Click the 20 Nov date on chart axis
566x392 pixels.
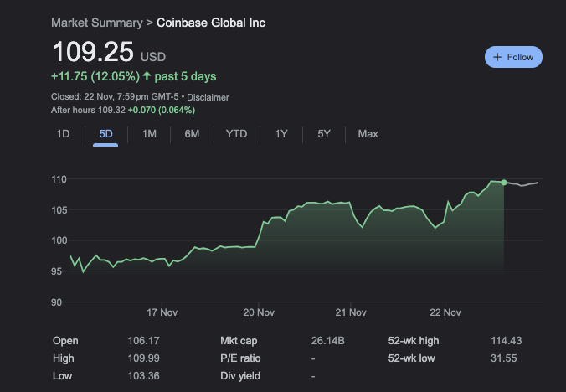260,312
